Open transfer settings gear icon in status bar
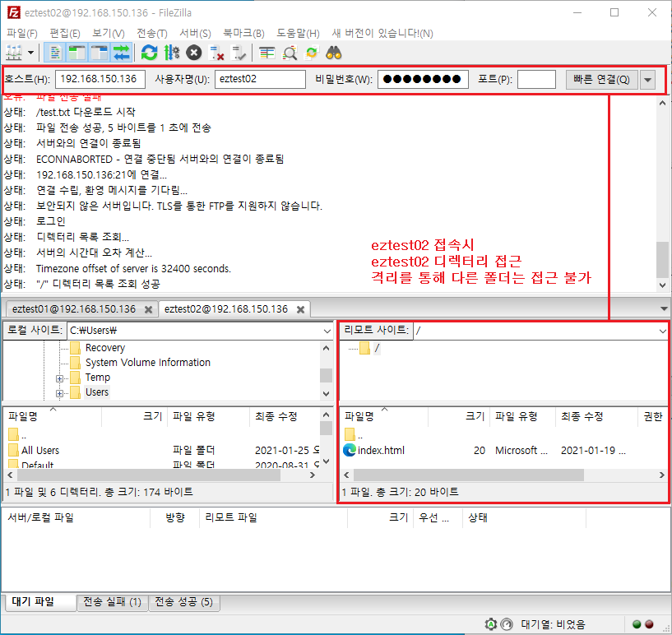The height and width of the screenshot is (635, 672). click(x=491, y=624)
